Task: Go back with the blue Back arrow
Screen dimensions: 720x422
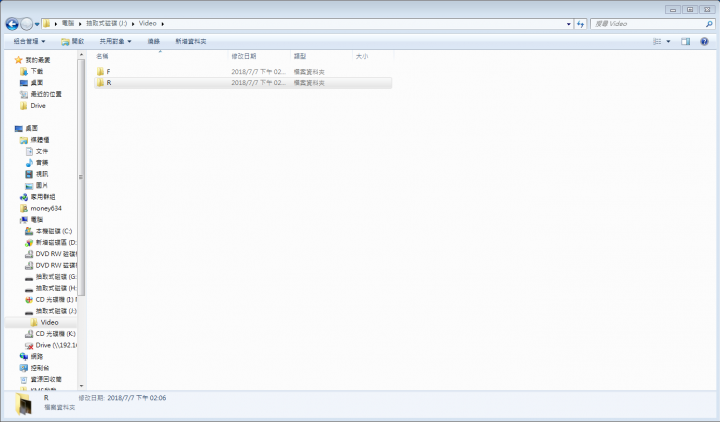Action: pyautogui.click(x=12, y=24)
